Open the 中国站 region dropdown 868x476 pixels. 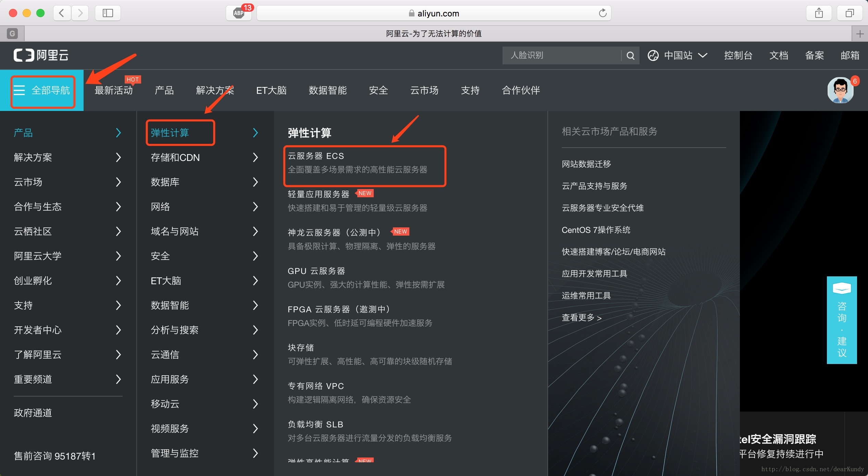tap(678, 55)
